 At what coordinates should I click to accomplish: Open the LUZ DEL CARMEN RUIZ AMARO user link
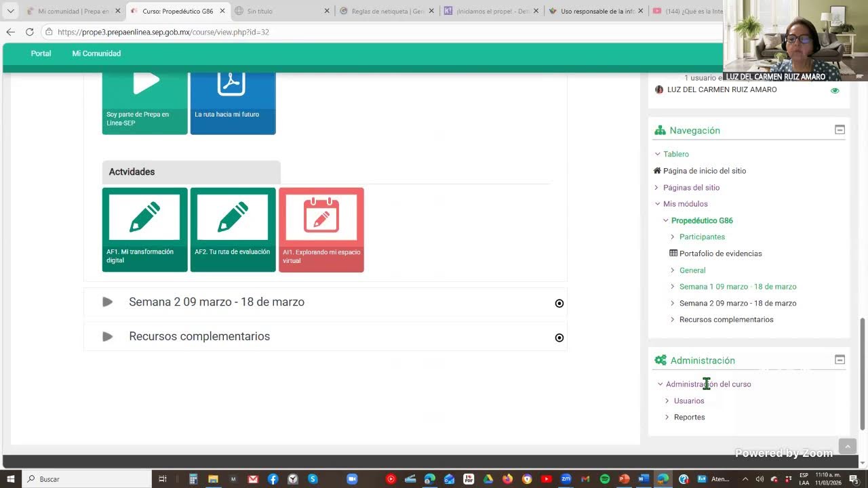tap(722, 89)
